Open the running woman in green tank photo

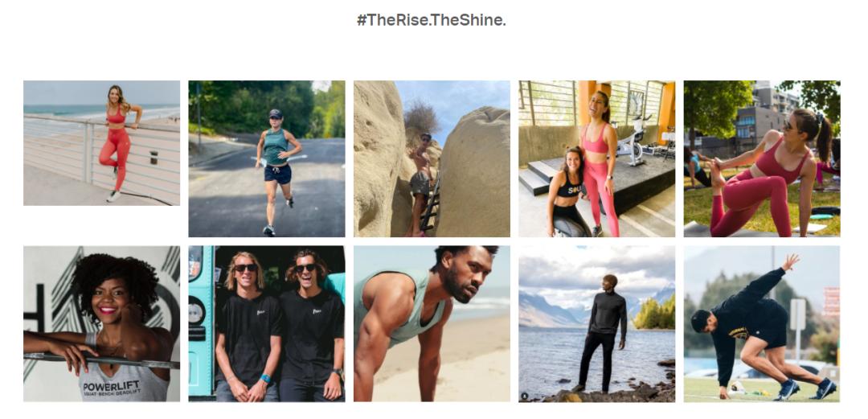[266, 159]
